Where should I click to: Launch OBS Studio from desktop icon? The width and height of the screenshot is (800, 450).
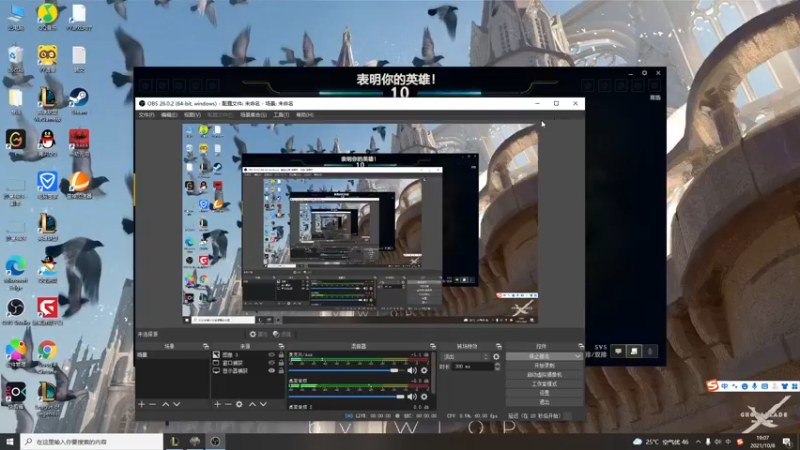[x=16, y=311]
